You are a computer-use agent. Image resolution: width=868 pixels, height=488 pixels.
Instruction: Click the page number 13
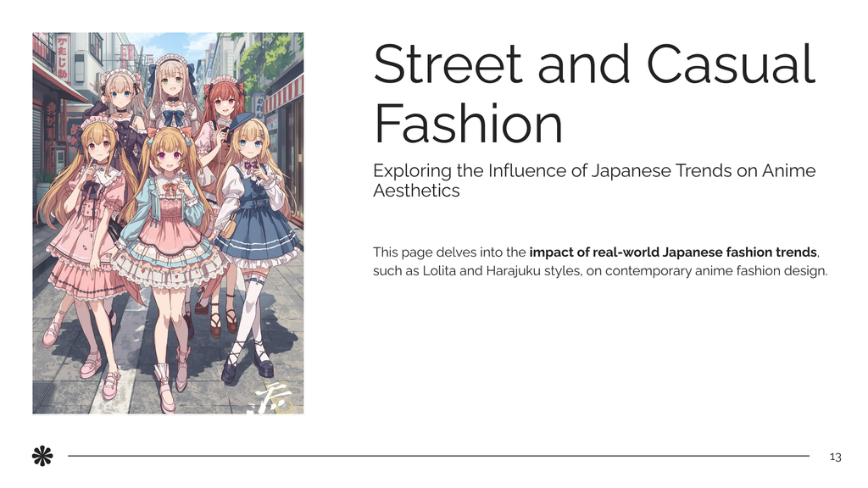pos(835,457)
